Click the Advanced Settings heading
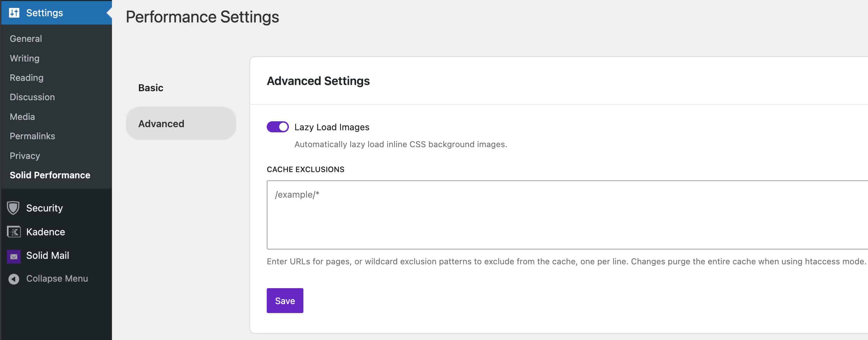Screen dimensions: 868x340 (x=318, y=81)
